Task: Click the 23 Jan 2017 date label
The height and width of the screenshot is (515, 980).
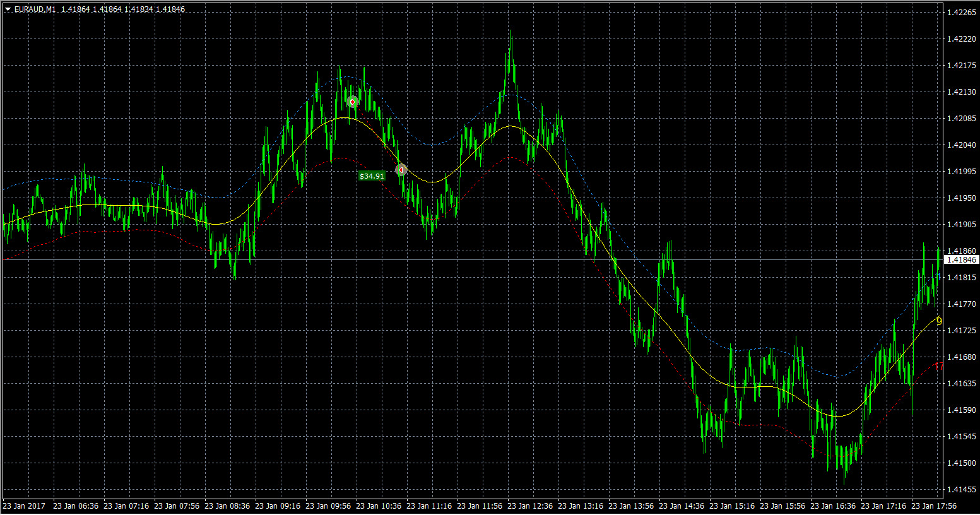Action: (x=23, y=506)
